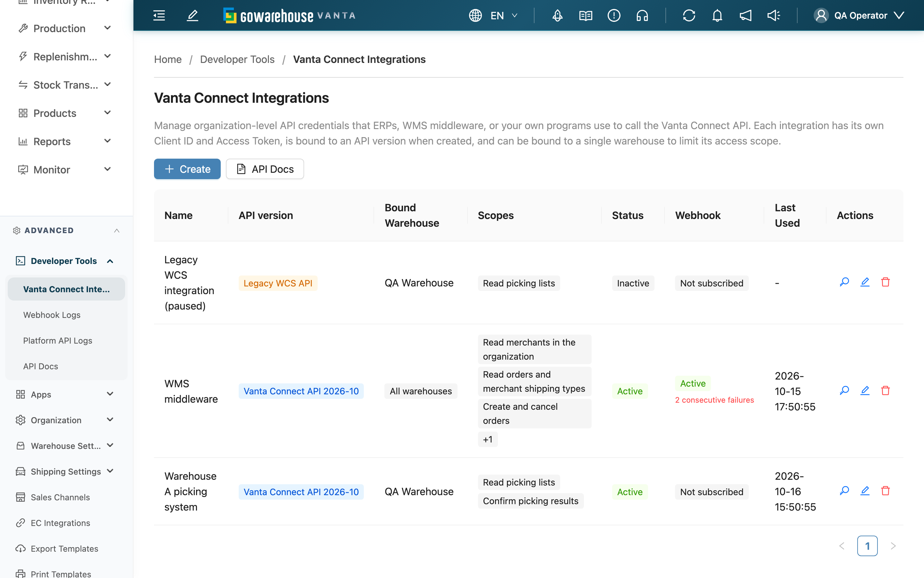Open Platform API Logs in the sidebar

(x=58, y=341)
